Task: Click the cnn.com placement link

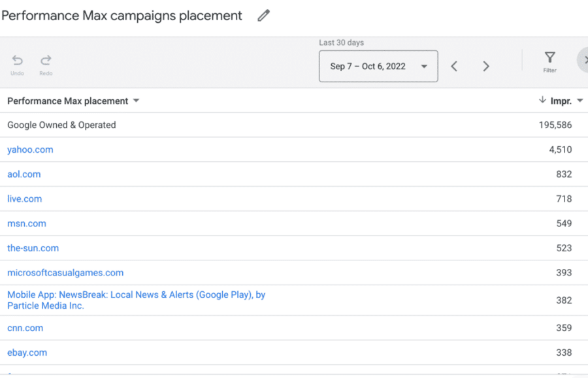Action: pos(25,328)
